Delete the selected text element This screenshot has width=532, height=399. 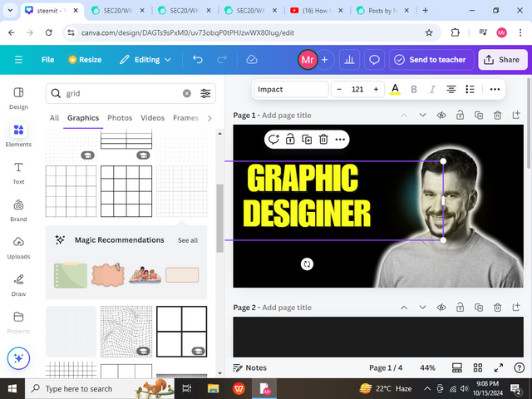tap(323, 140)
